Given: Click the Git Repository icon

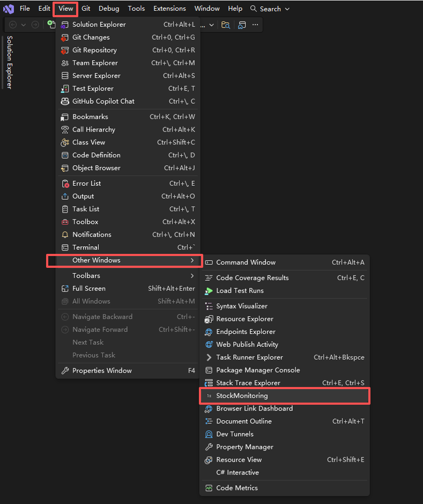Looking at the screenshot, I should point(65,50).
